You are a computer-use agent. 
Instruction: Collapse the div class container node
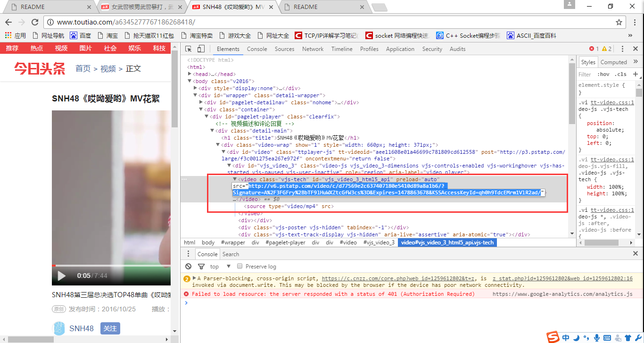coord(201,109)
